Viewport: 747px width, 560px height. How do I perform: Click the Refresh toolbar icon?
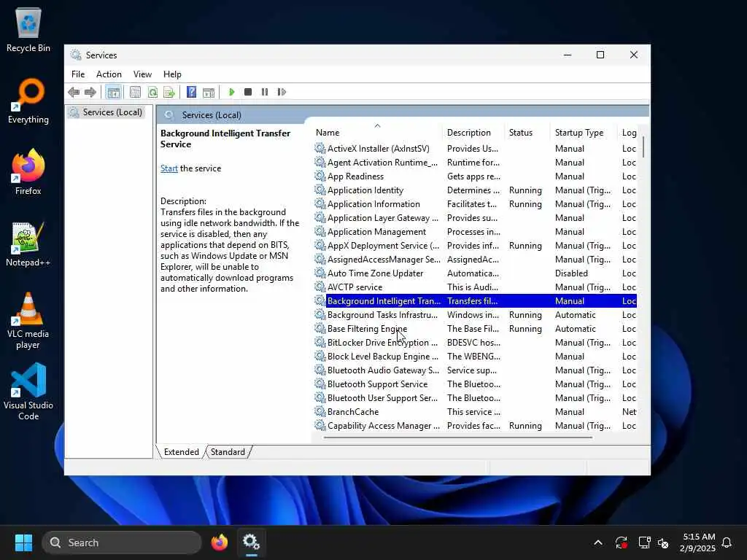coord(152,92)
